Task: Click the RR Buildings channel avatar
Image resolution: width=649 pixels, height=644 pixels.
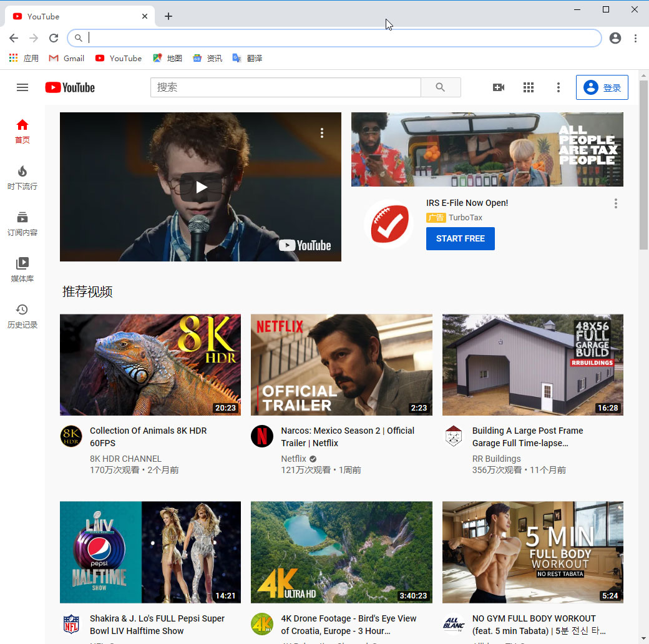Action: point(454,436)
